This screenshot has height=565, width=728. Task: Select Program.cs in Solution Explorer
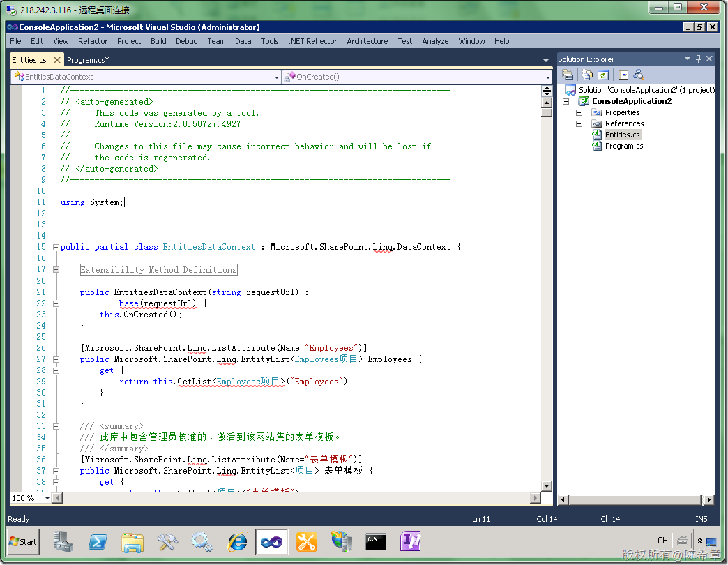pos(623,146)
